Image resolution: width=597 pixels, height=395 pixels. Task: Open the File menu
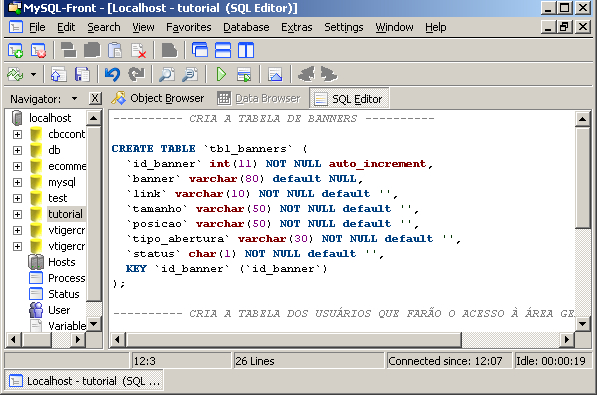point(37,27)
